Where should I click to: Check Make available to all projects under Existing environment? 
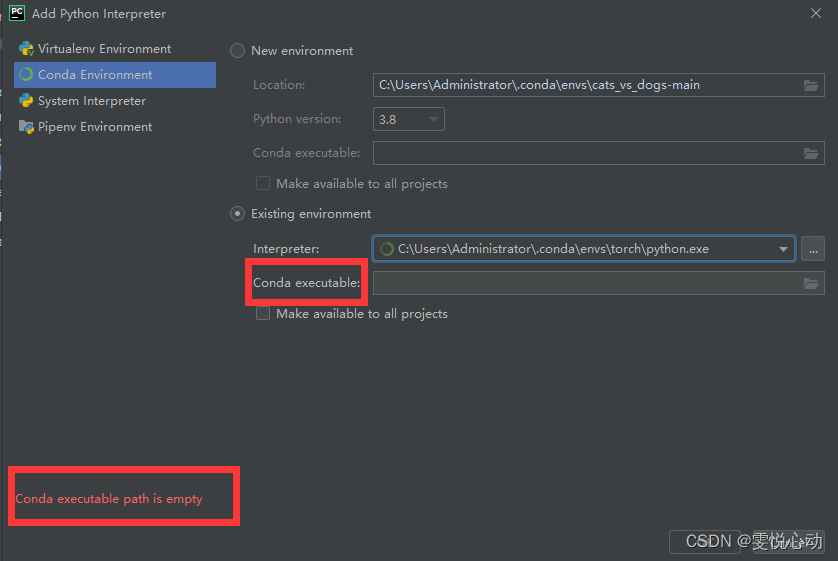tap(262, 313)
